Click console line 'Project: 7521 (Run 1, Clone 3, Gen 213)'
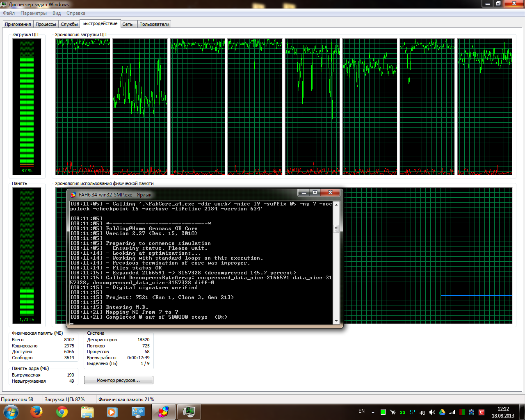Image resolution: width=525 pixels, height=420 pixels. (170, 297)
